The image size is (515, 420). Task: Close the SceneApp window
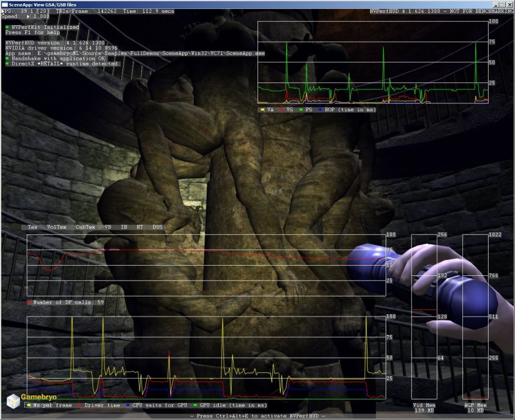point(509,5)
